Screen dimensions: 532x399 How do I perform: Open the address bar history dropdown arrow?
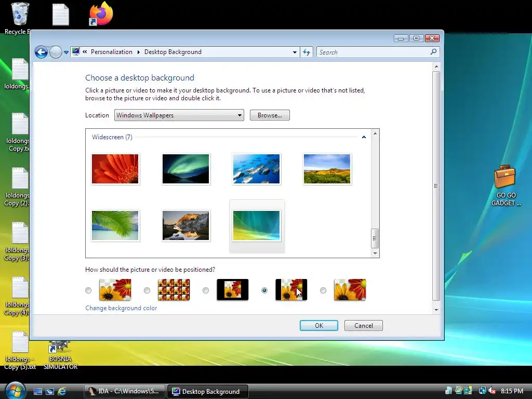point(295,52)
